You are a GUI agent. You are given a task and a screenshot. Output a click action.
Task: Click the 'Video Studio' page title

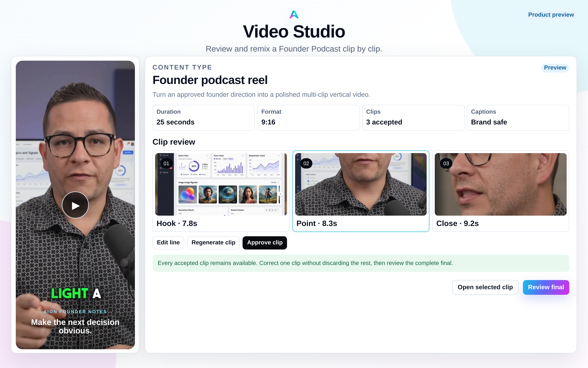click(294, 32)
